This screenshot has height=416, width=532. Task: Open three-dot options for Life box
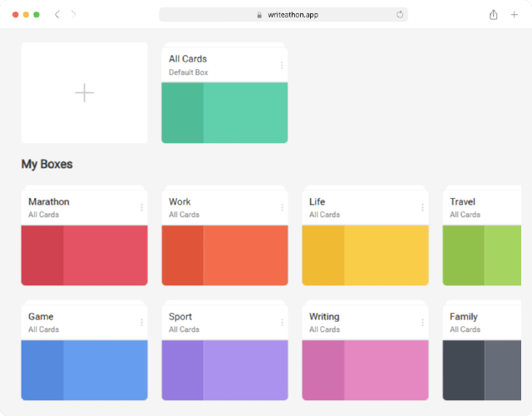422,207
